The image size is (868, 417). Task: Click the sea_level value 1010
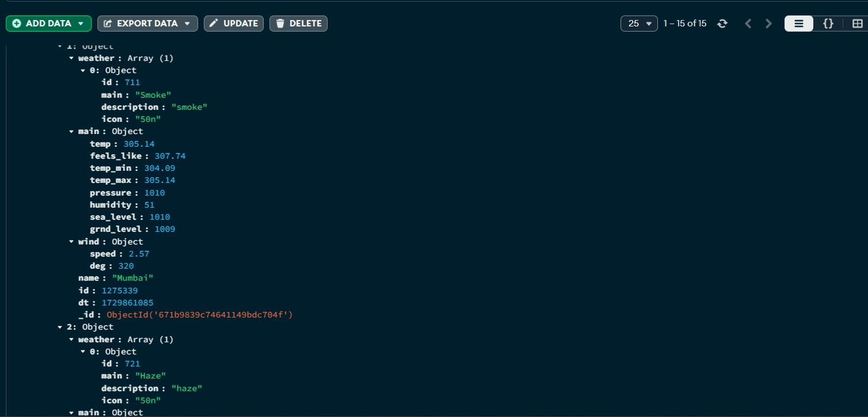[x=159, y=217]
